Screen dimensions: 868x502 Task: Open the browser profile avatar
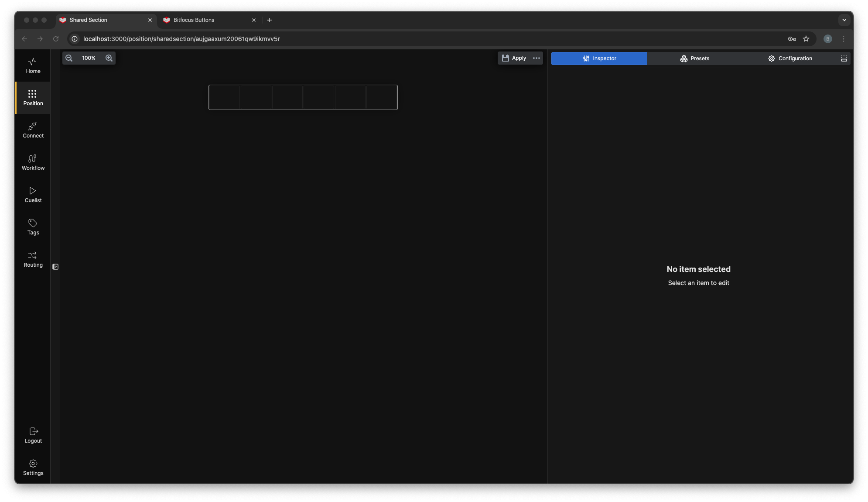(x=828, y=39)
